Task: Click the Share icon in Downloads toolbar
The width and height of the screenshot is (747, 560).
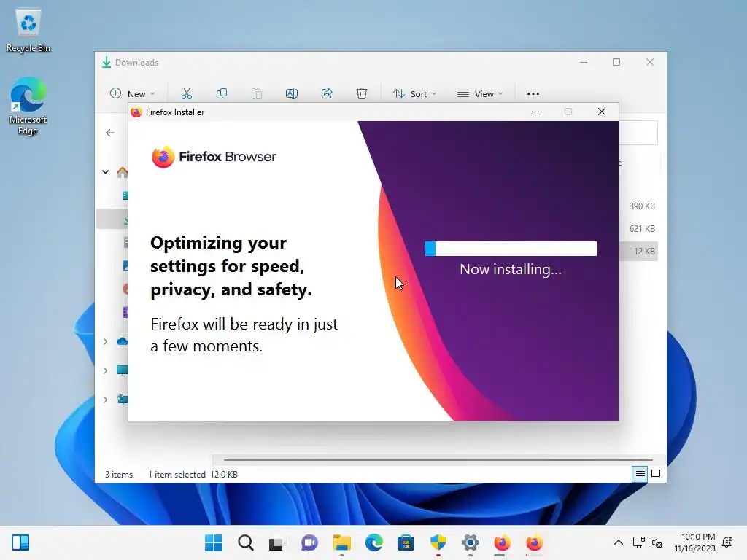Action: (327, 93)
